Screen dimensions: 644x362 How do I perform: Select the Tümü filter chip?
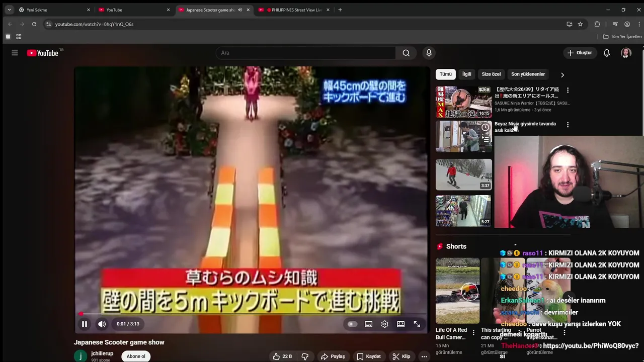446,74
